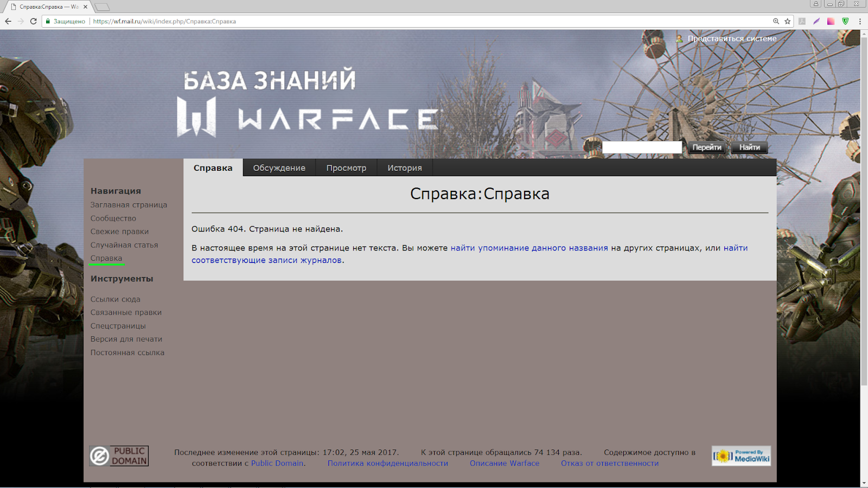Open the Просмотр tab
Viewport: 868px width, 488px height.
coord(346,168)
